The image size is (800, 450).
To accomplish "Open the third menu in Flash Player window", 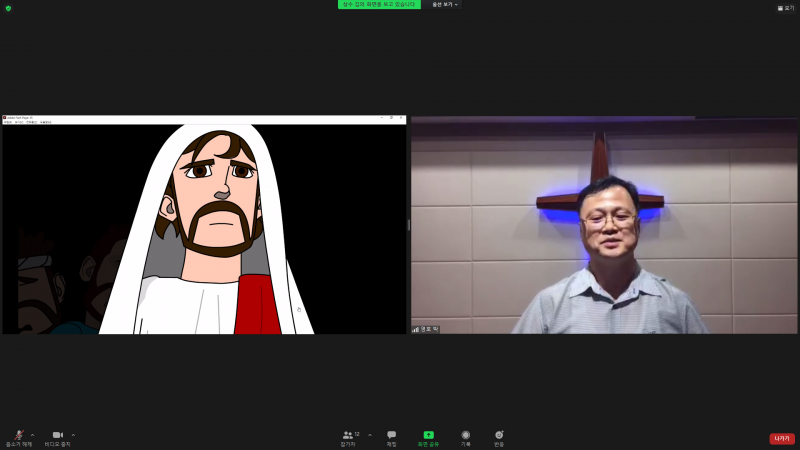I will point(32,122).
